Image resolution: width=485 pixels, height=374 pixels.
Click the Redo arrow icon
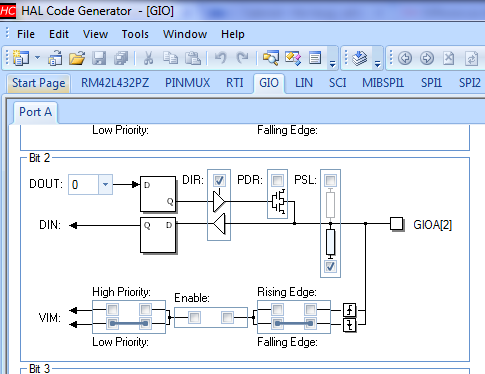point(242,58)
